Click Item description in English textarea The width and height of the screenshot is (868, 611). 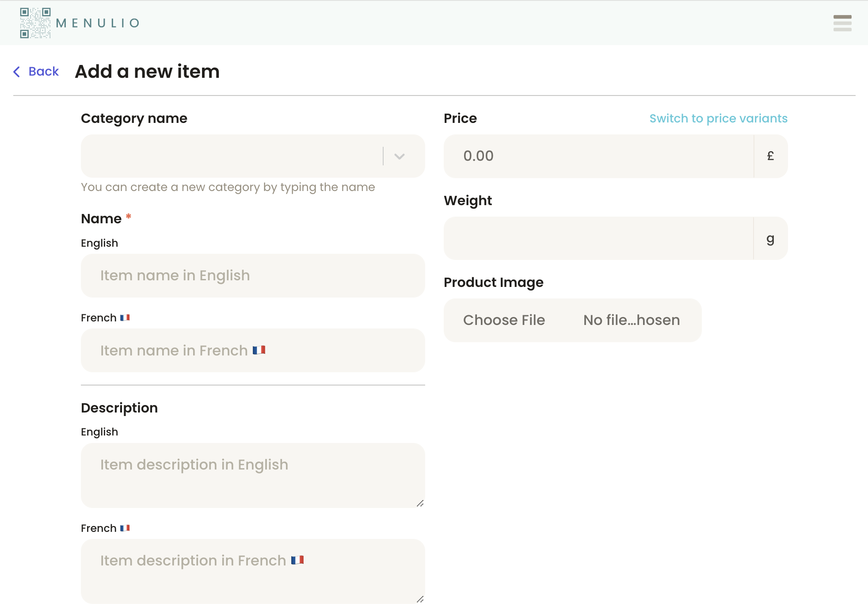[253, 475]
